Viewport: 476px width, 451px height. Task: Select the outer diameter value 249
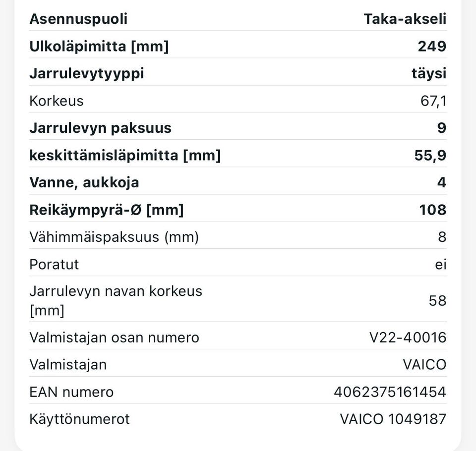tap(431, 46)
